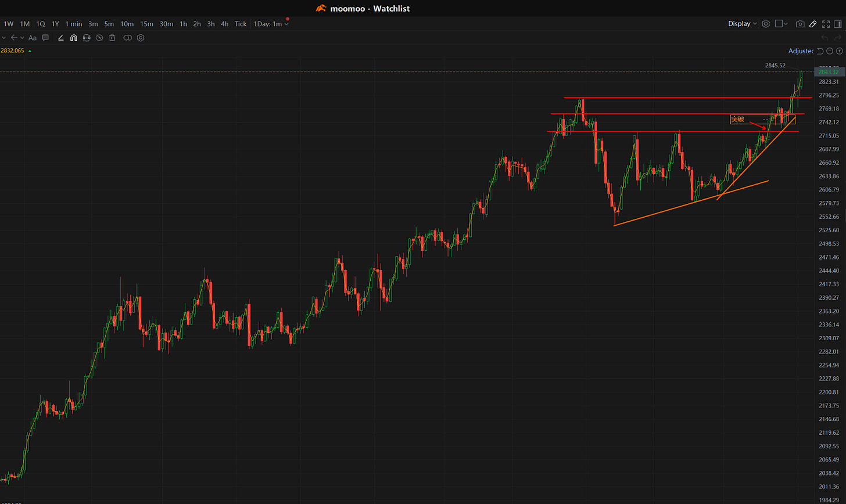Select the 15m interval
This screenshot has height=504, width=846.
click(x=146, y=24)
